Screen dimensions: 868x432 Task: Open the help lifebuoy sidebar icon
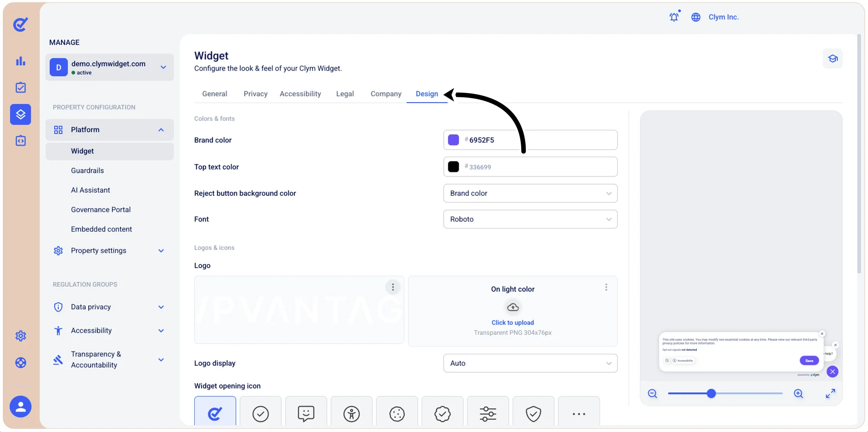coord(21,362)
